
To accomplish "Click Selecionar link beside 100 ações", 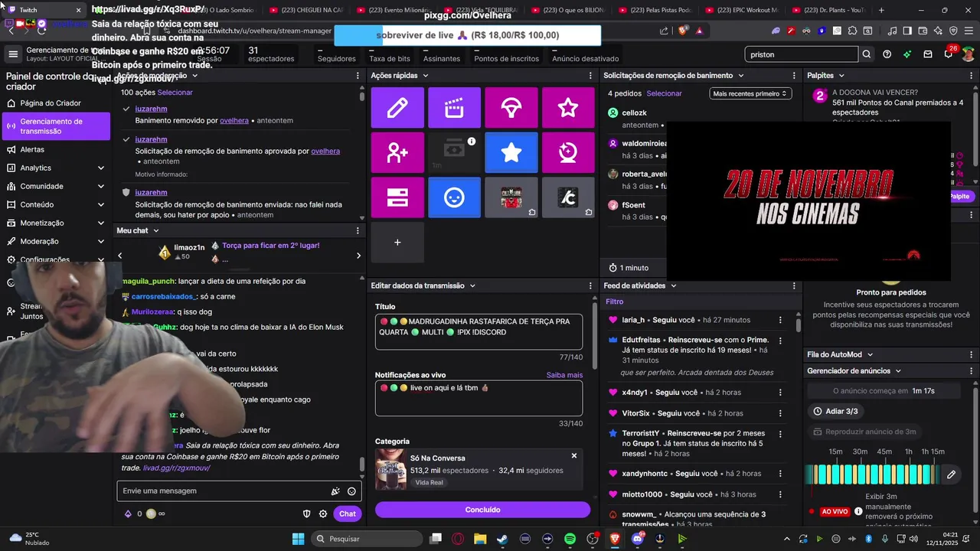I will click(x=175, y=93).
